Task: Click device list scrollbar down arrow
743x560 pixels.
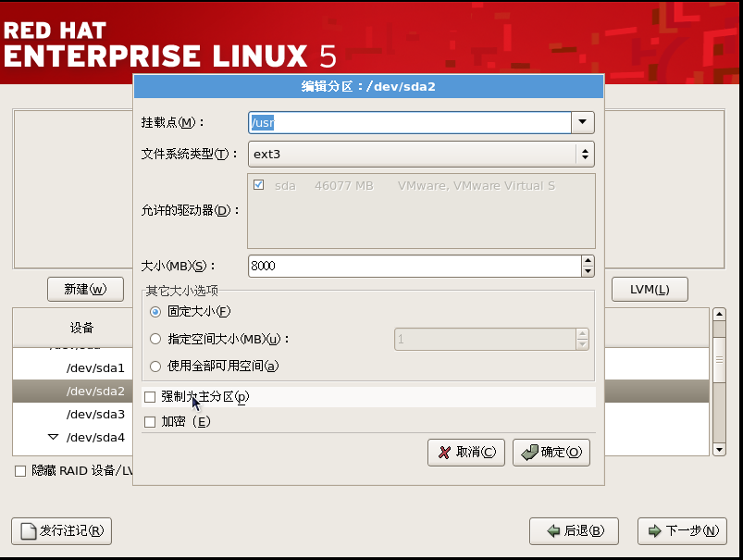Action: [719, 450]
